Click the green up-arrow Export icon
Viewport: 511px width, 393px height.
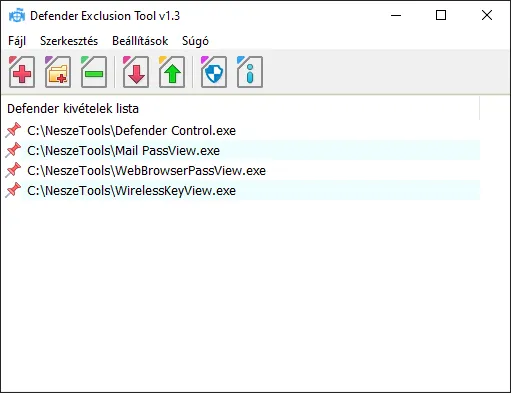coord(172,72)
